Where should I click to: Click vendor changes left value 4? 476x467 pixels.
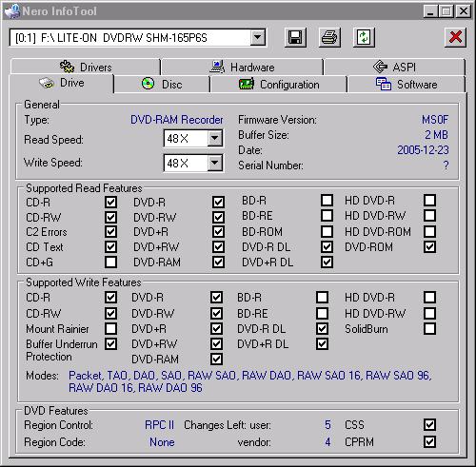[327, 442]
